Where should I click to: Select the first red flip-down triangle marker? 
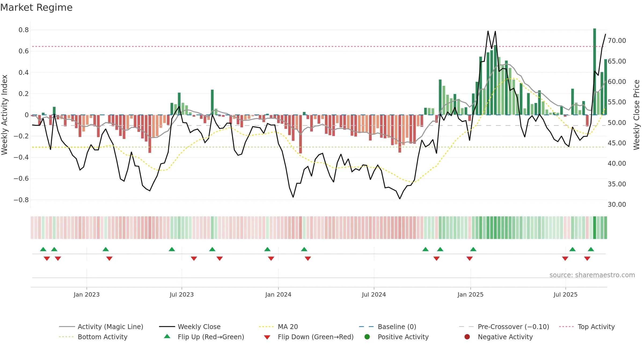(47, 258)
